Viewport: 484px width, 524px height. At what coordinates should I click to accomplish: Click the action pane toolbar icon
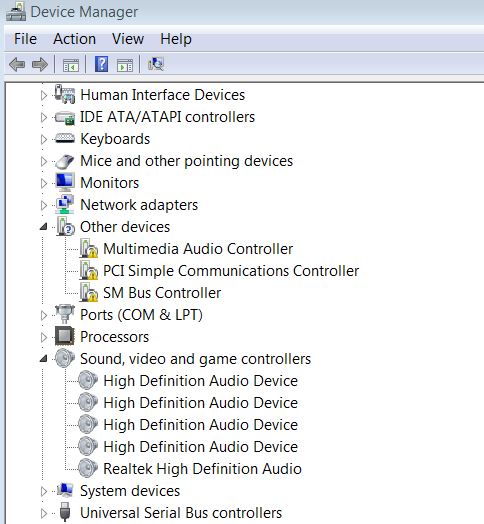[125, 65]
